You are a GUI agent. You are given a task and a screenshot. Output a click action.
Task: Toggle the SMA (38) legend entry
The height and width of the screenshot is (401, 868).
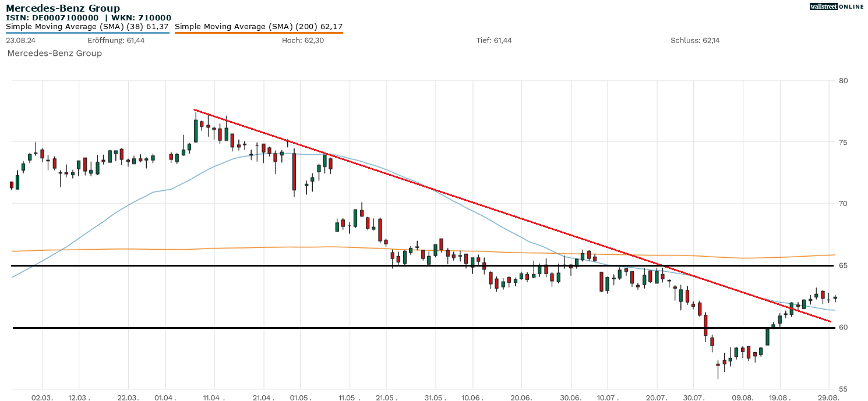tap(87, 26)
